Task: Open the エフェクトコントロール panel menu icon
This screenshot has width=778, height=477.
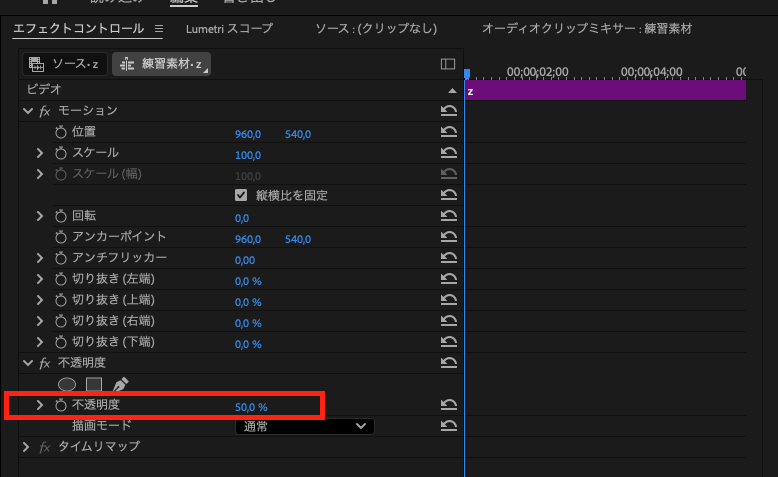Action: click(x=158, y=29)
